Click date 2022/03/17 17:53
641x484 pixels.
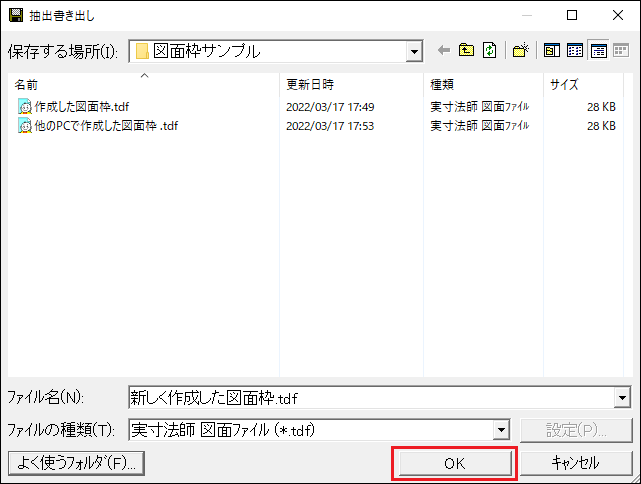(x=330, y=125)
